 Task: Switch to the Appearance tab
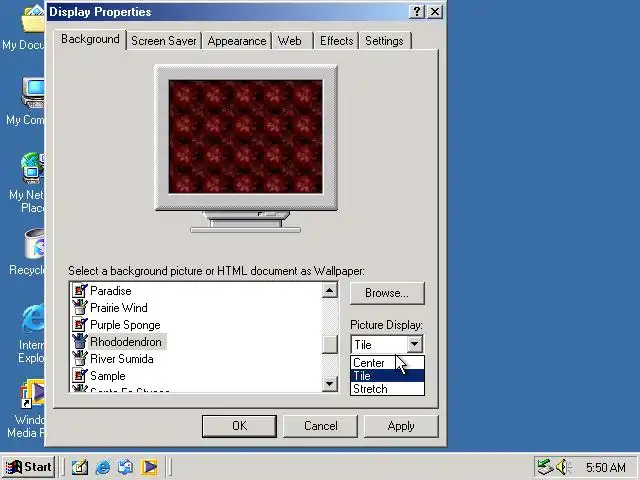[x=237, y=41]
